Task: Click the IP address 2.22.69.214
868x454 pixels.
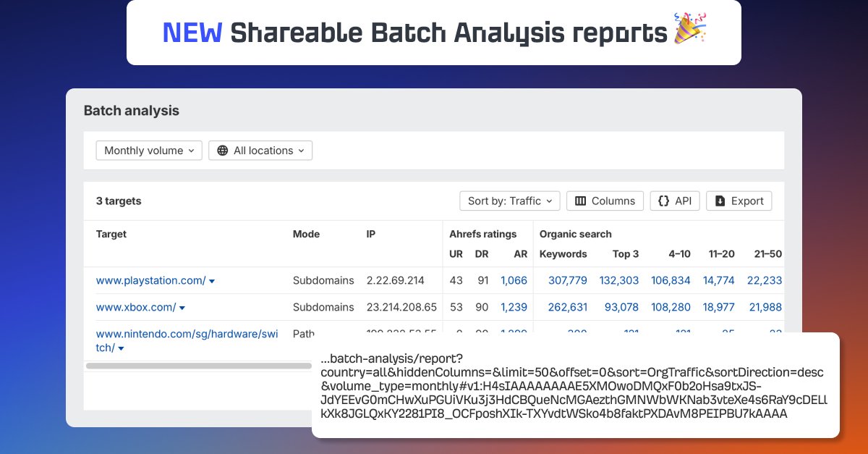Action: coord(396,280)
